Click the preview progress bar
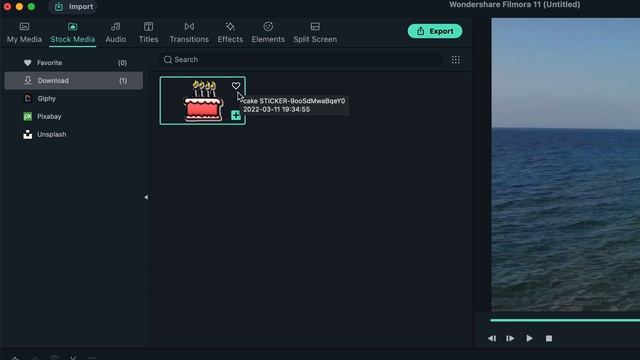The height and width of the screenshot is (360, 640). (565, 320)
